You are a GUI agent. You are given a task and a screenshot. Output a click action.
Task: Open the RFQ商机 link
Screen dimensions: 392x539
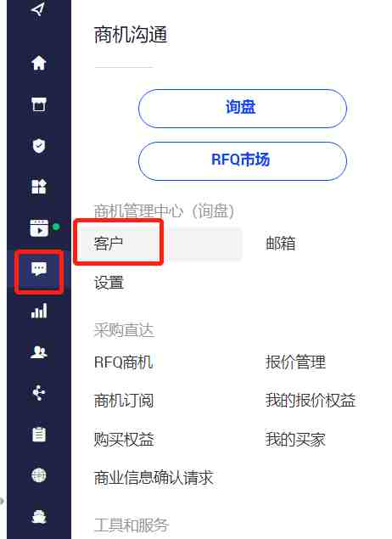click(x=123, y=362)
